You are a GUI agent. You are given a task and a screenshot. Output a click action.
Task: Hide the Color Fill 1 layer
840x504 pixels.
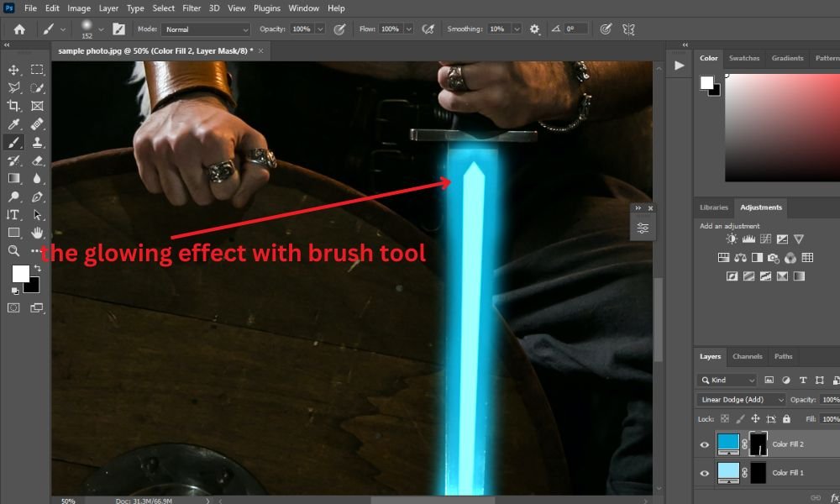tap(705, 473)
